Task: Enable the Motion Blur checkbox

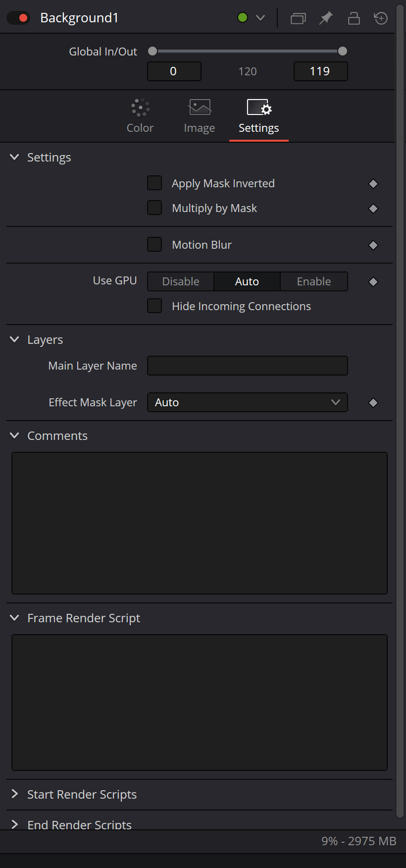Action: coord(154,244)
